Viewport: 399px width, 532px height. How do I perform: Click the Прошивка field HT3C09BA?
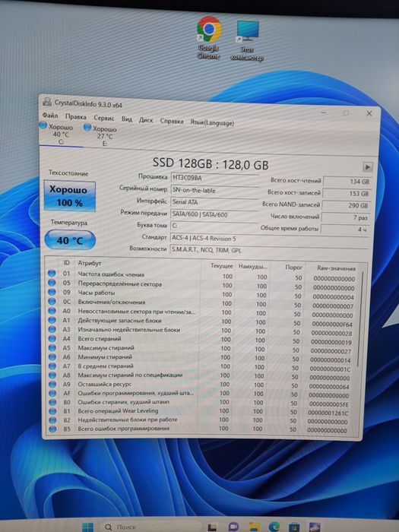click(x=215, y=178)
